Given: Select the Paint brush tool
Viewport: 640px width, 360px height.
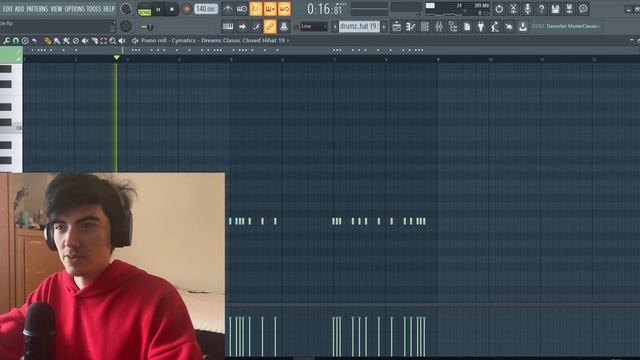Looking at the screenshot, I should [57, 40].
